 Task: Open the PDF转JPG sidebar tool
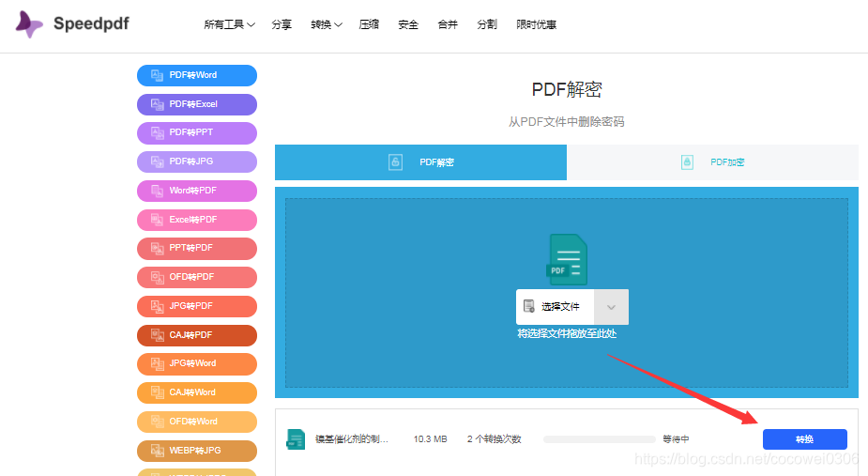pyautogui.click(x=197, y=161)
